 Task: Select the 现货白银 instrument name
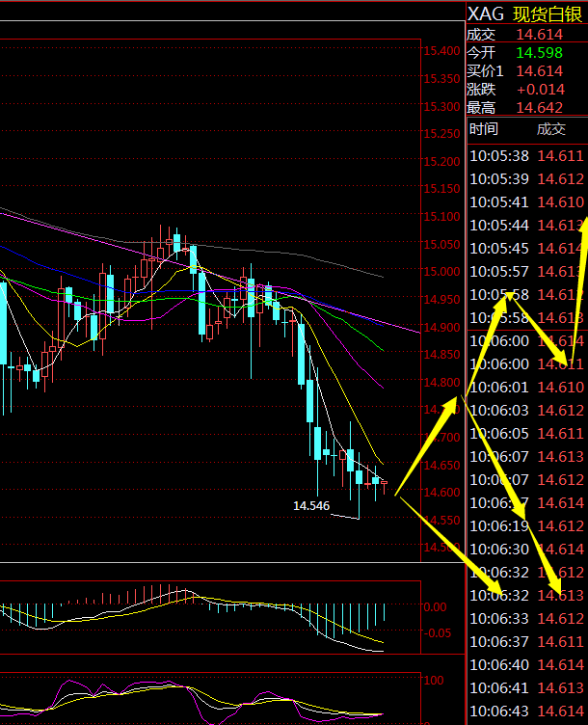pos(548,13)
